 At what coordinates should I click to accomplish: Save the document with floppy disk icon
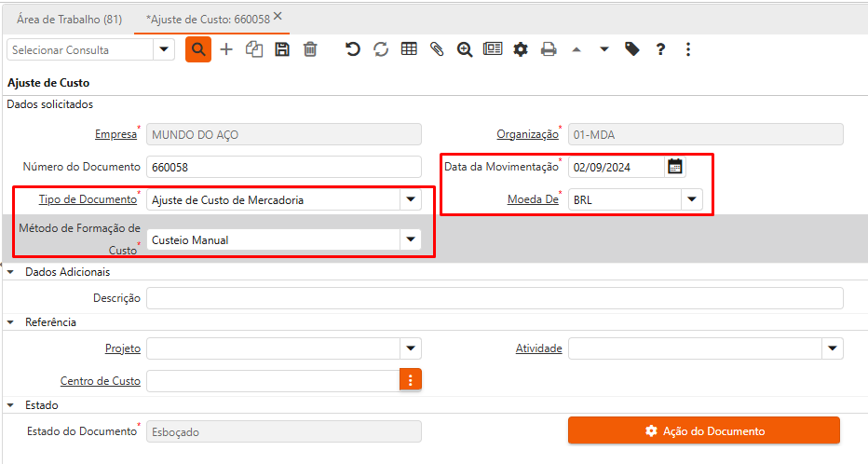pos(282,49)
